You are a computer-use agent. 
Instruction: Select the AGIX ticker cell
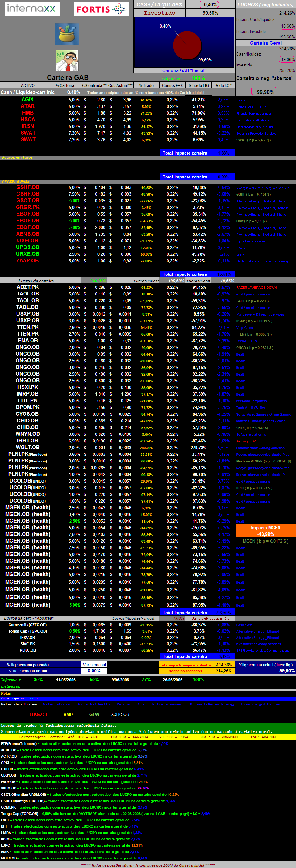point(28,100)
